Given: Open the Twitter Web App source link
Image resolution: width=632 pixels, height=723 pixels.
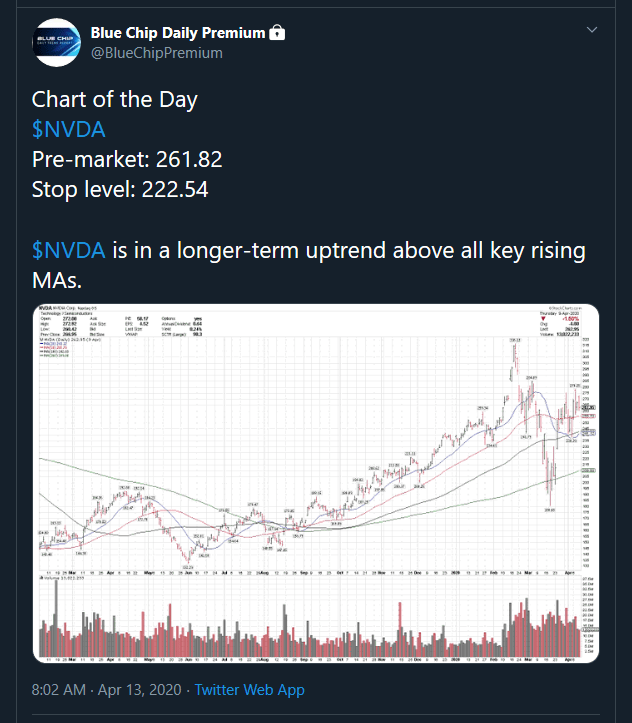Looking at the screenshot, I should pyautogui.click(x=249, y=690).
